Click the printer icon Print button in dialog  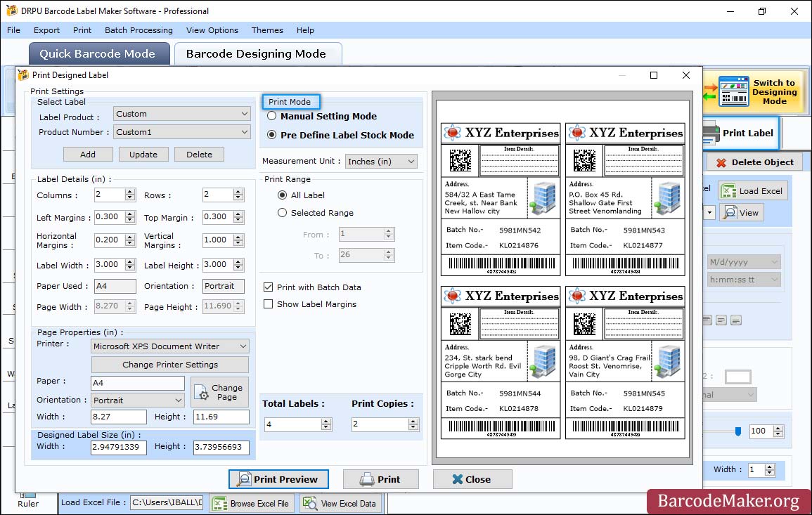point(380,479)
